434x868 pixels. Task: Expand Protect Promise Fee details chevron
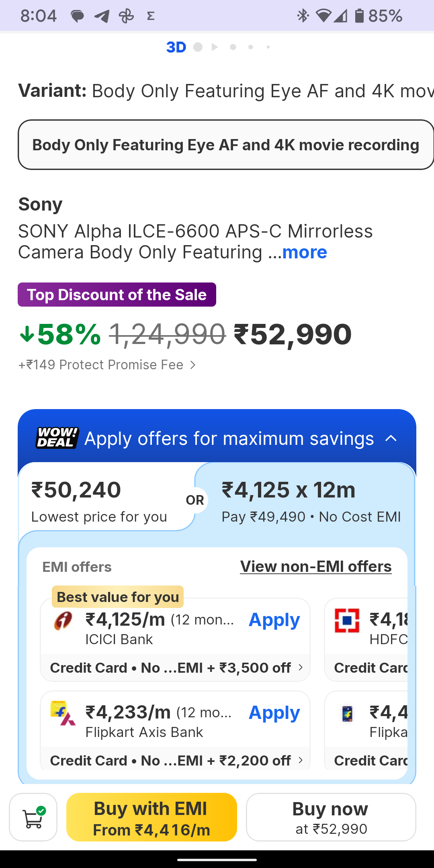point(193,365)
